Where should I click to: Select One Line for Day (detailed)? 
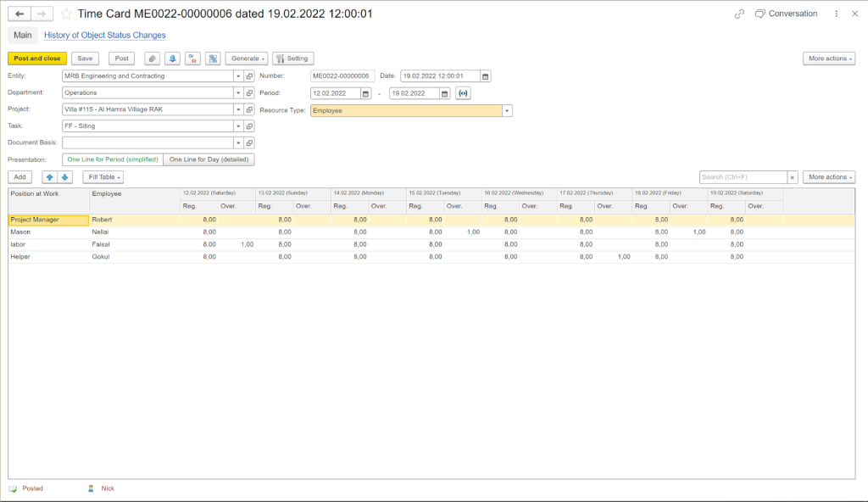209,159
